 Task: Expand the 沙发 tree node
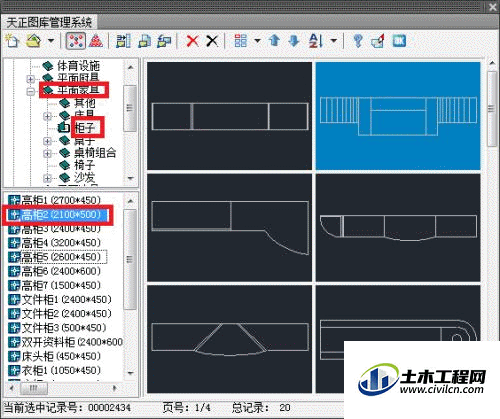[47, 178]
